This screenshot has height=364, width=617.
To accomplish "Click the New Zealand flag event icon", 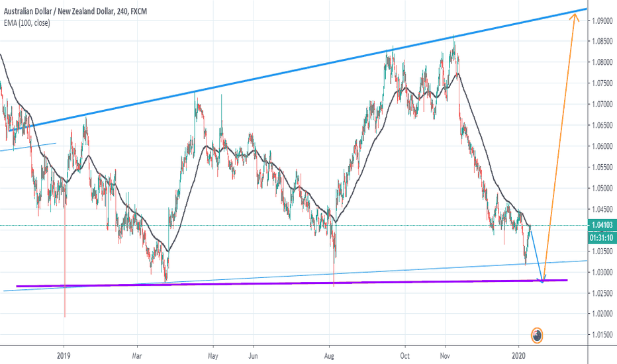I will 538,336.
